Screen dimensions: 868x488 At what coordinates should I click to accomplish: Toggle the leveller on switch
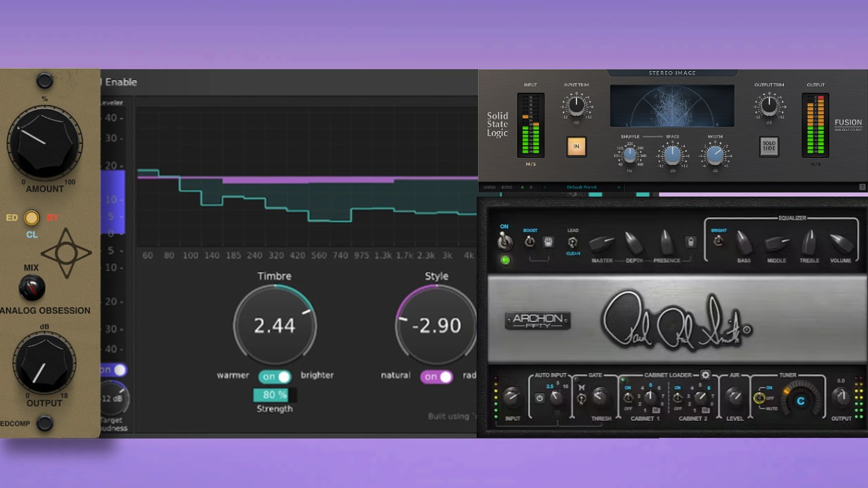113,370
